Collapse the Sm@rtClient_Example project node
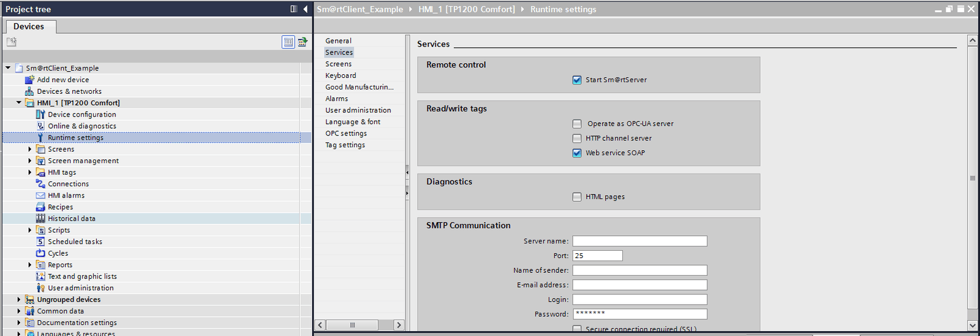Image resolution: width=980 pixels, height=336 pixels. [x=7, y=68]
